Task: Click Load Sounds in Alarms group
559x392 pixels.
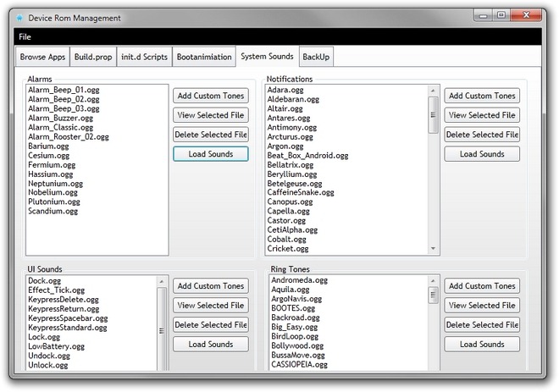Action: pos(211,154)
